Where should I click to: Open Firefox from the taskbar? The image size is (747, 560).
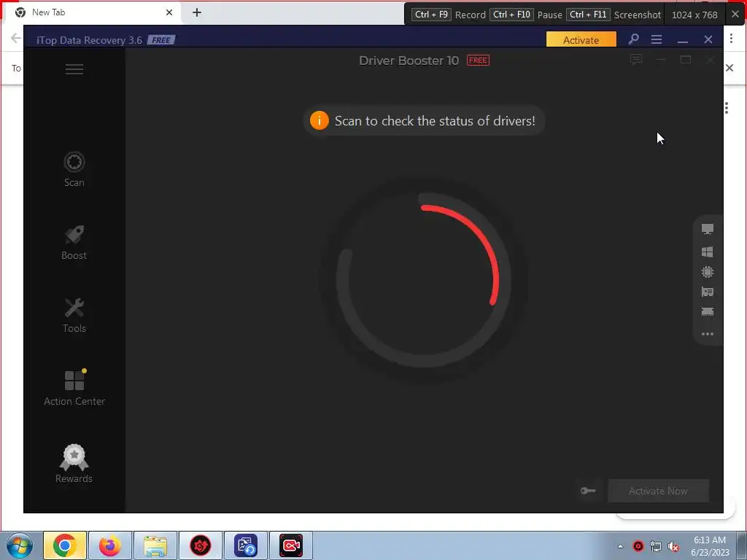(110, 545)
